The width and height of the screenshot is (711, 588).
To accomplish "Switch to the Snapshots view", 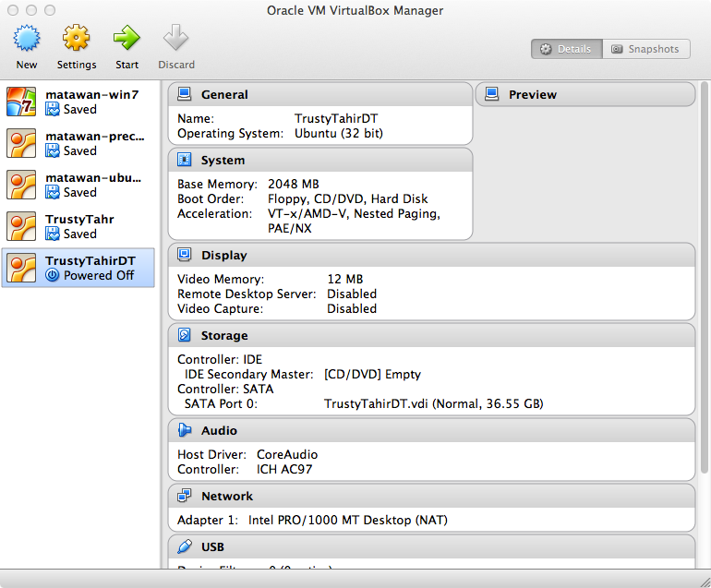I will pyautogui.click(x=646, y=49).
